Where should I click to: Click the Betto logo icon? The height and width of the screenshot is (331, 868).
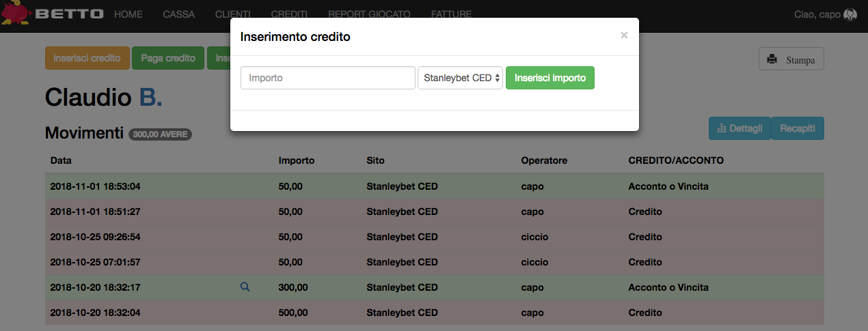coord(15,14)
